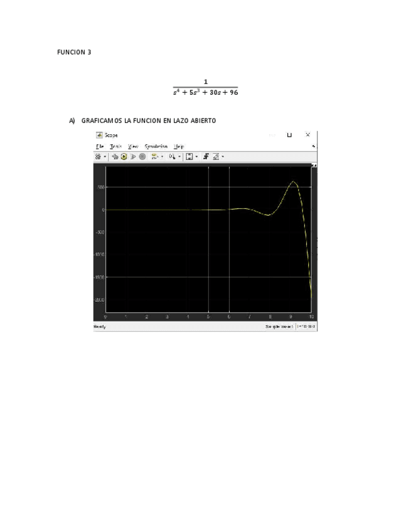Expand the zoom tool dropdown arrow

pyautogui.click(x=179, y=157)
